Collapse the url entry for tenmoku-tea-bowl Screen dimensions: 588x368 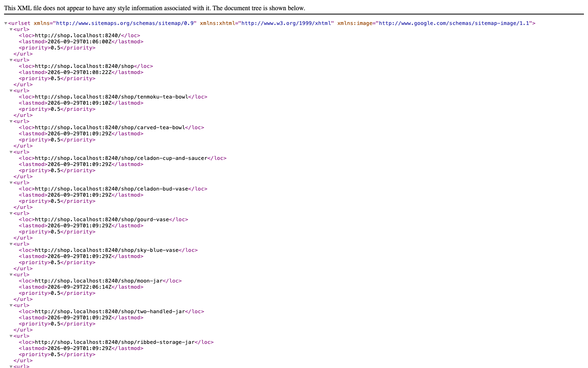click(11, 91)
